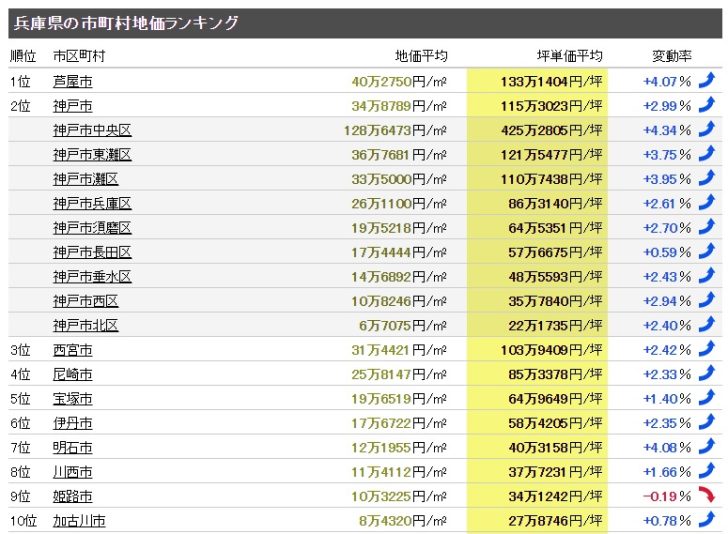728x534 pixels.
Task: Select the 神戸市兵庫区 link
Action: pos(92,203)
